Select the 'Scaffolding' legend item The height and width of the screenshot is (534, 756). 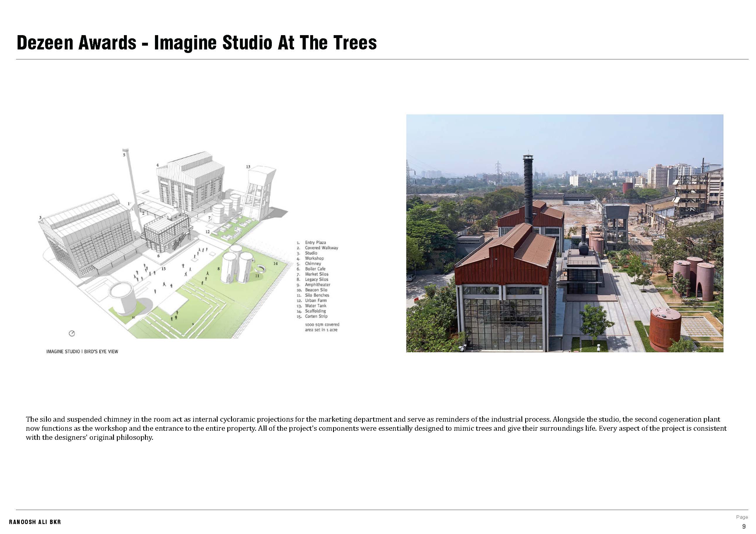pyautogui.click(x=316, y=311)
